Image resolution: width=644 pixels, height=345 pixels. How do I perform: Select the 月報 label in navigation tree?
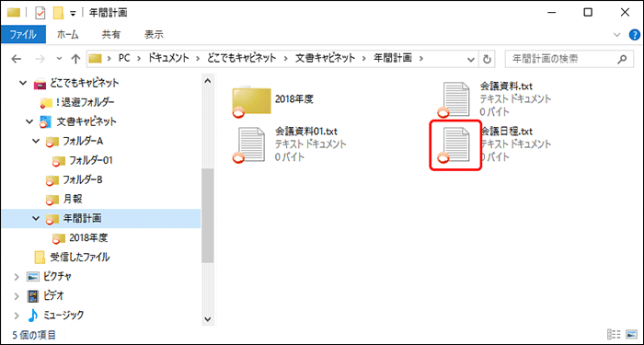[73, 200]
